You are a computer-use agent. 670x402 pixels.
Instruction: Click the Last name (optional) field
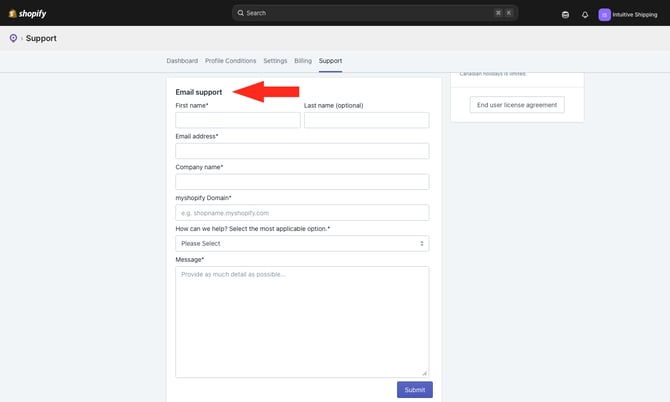(x=367, y=120)
